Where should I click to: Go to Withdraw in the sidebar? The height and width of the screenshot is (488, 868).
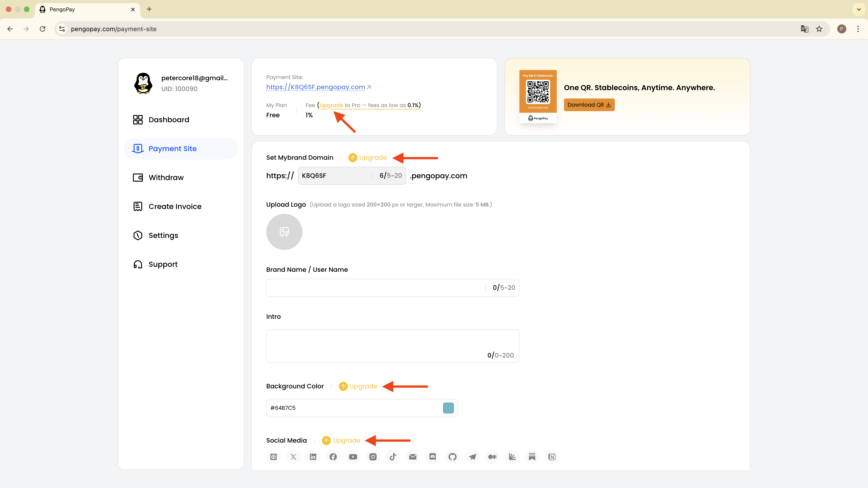pyautogui.click(x=166, y=178)
